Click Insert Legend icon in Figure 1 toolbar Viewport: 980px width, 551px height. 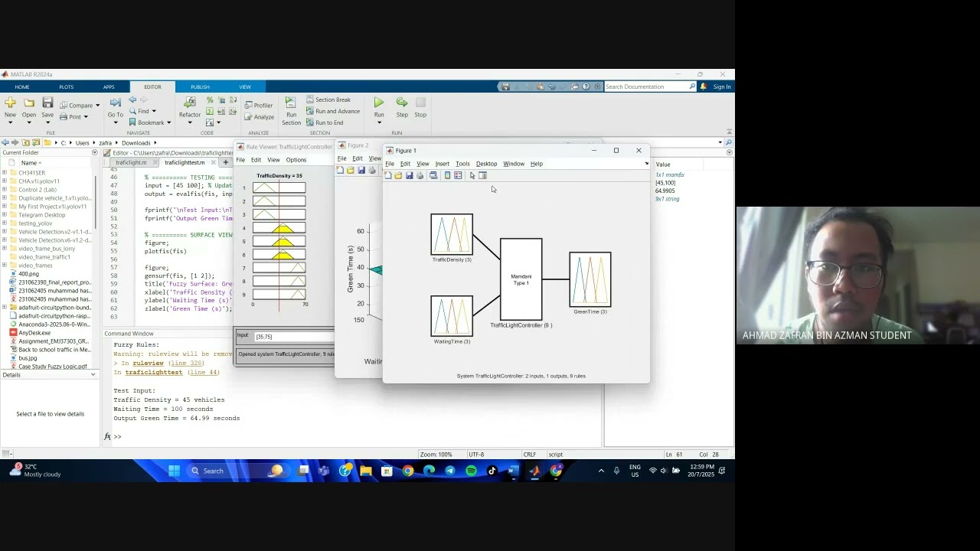(x=458, y=176)
